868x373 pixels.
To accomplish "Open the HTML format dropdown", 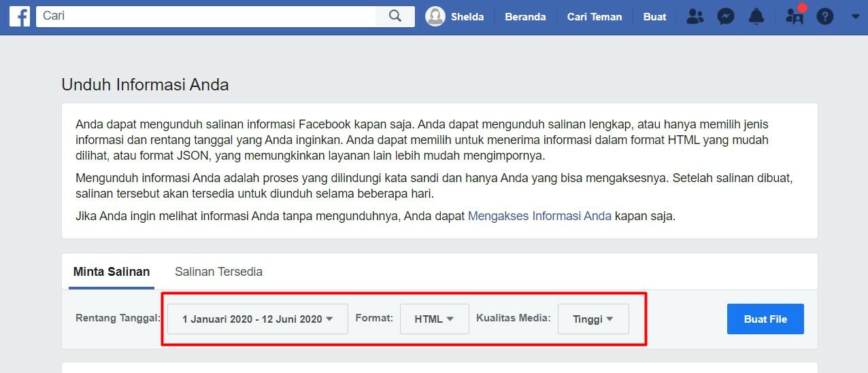I will tap(435, 319).
